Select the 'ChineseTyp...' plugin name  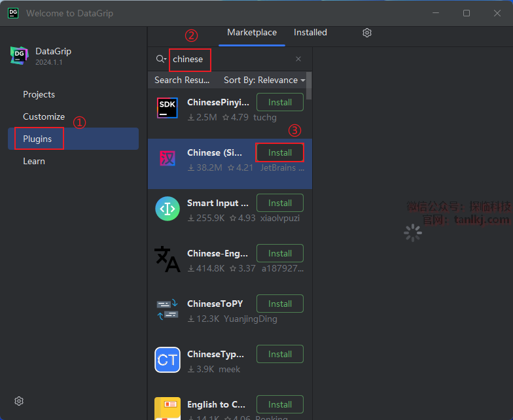coord(215,355)
